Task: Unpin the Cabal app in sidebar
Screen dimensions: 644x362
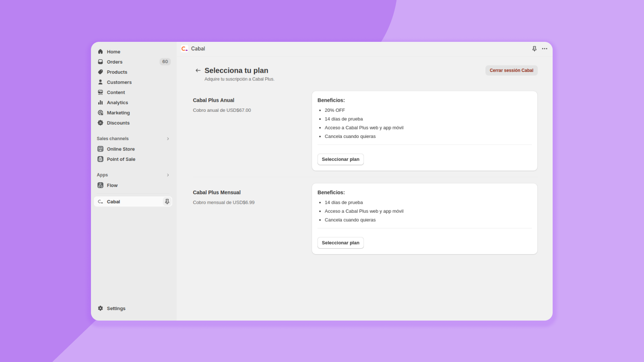Action: [x=167, y=202]
